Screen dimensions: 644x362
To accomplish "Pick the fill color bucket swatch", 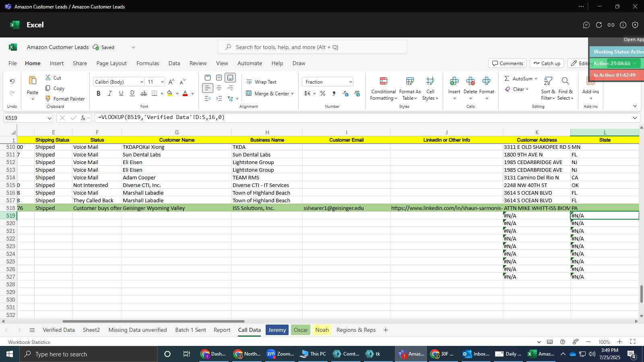I will pyautogui.click(x=170, y=93).
